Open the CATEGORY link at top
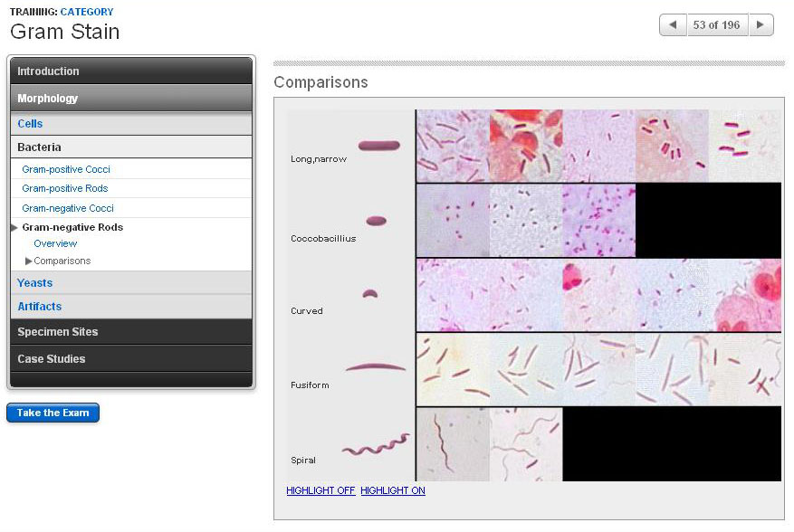Screen dimensions: 794x532 pos(87,12)
